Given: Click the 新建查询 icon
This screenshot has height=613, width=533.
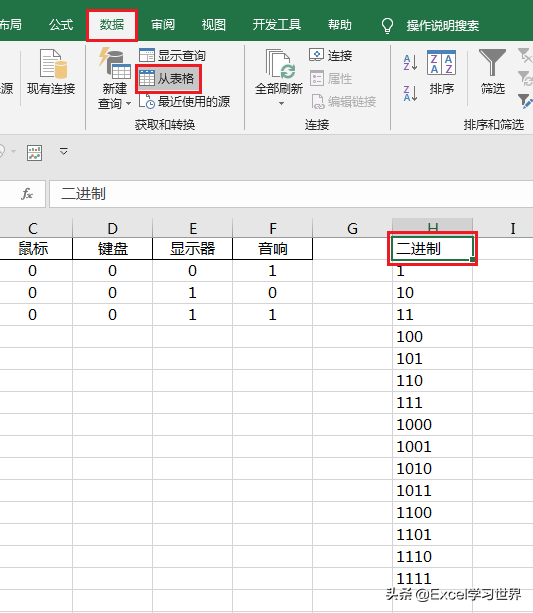Looking at the screenshot, I should [x=114, y=63].
